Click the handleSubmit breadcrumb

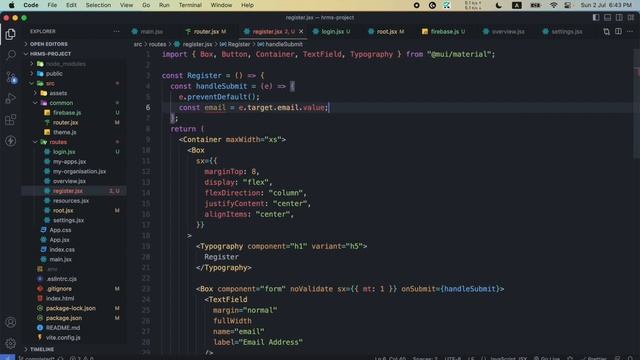284,44
